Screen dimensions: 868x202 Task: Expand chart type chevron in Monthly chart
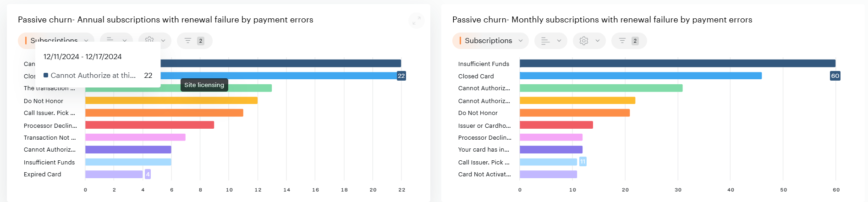click(559, 41)
